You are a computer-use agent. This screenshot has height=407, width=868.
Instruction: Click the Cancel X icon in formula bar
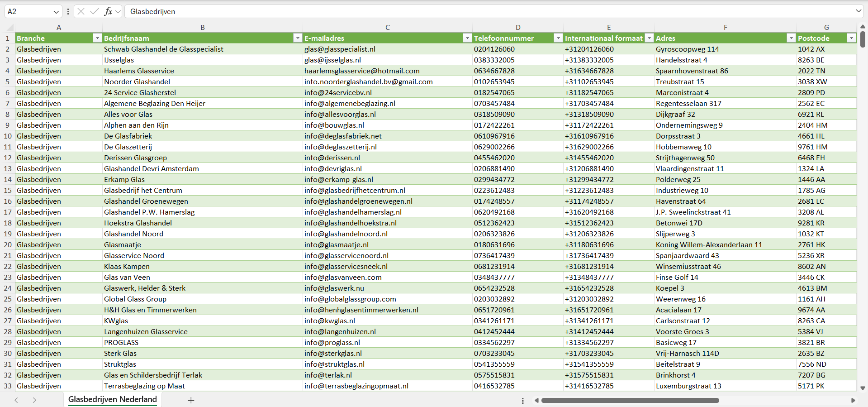pos(81,11)
